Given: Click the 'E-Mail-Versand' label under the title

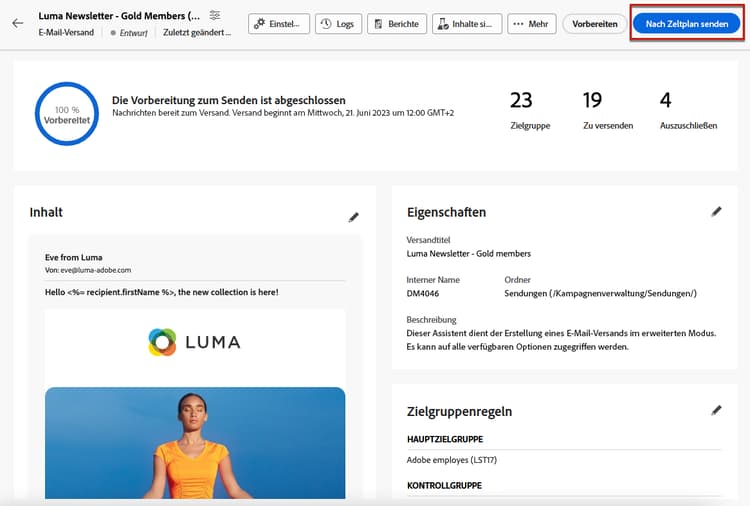Looking at the screenshot, I should tap(66, 33).
